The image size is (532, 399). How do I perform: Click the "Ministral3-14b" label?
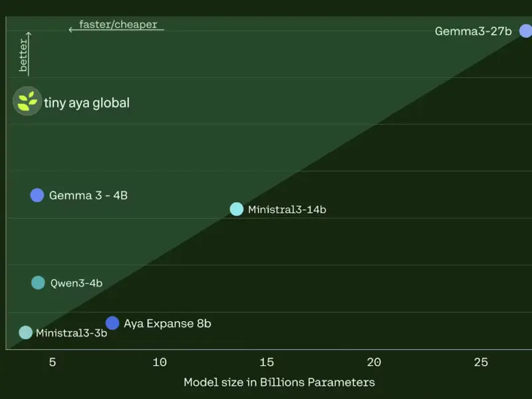(x=287, y=209)
